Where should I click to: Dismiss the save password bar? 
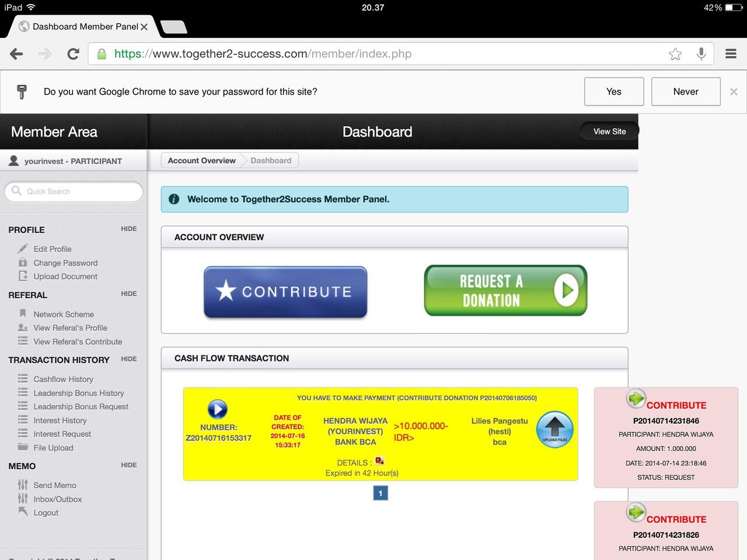(734, 92)
